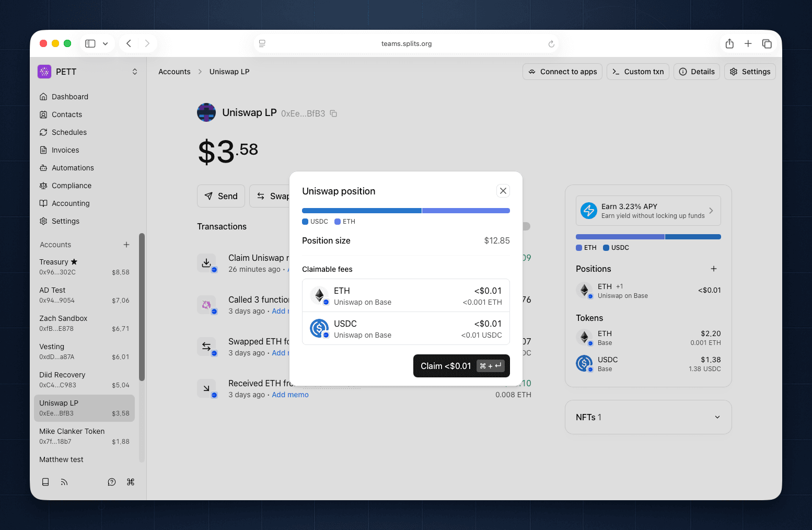Screen dimensions: 812x530
Task: Click the USDC/ETH position ratio bar
Action: pos(405,211)
